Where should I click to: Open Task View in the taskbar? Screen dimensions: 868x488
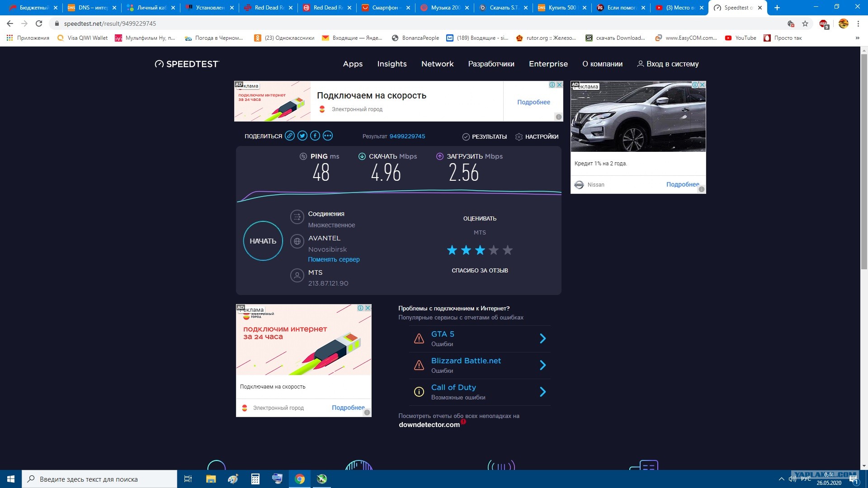pyautogui.click(x=188, y=479)
